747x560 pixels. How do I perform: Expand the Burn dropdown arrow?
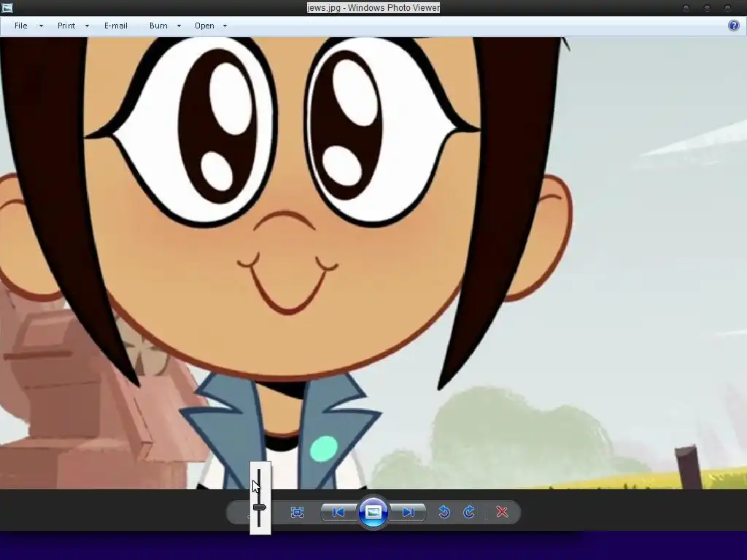click(179, 26)
